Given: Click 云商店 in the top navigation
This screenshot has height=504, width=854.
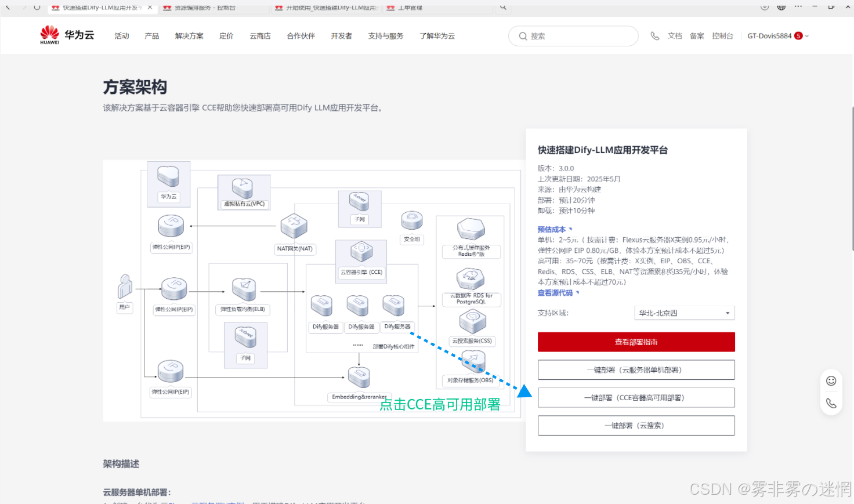Looking at the screenshot, I should pos(260,36).
